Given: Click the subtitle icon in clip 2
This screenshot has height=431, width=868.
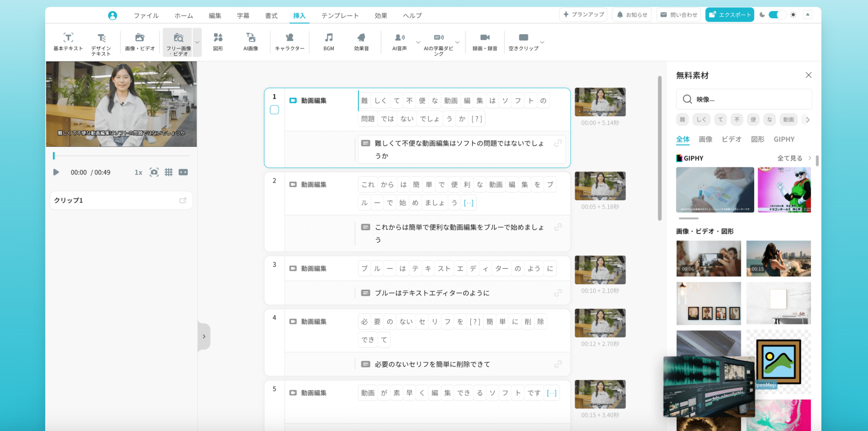Looking at the screenshot, I should pos(365,227).
